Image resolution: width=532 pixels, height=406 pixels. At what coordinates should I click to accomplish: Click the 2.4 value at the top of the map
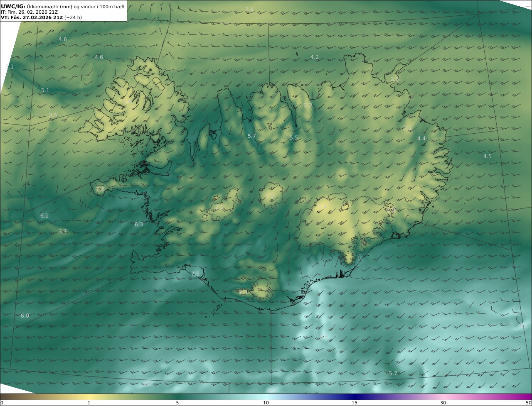[249, 9]
